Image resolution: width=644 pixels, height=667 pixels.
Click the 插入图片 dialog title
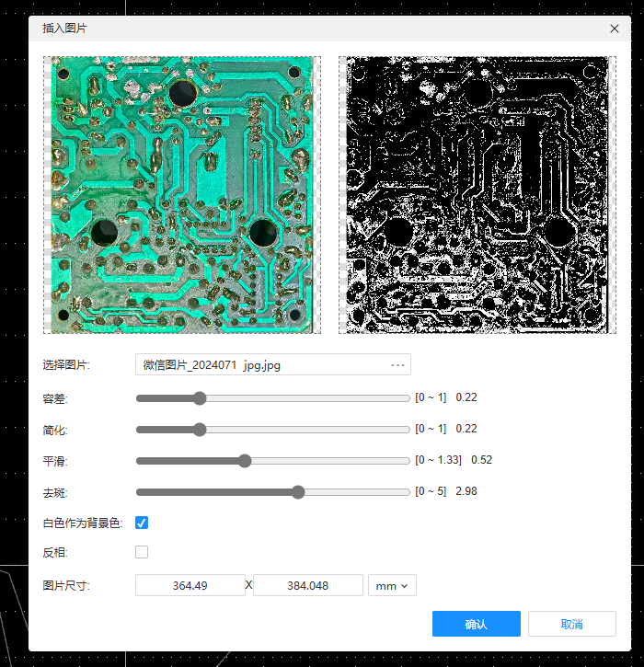click(65, 29)
